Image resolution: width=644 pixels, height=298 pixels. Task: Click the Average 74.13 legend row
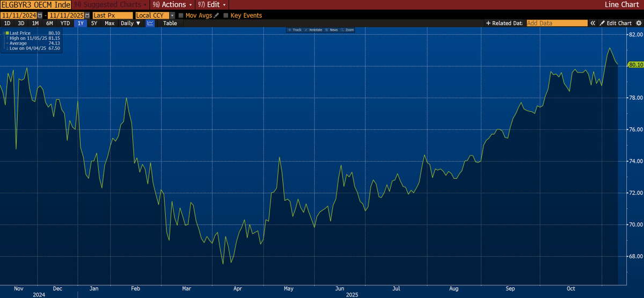tap(34, 43)
